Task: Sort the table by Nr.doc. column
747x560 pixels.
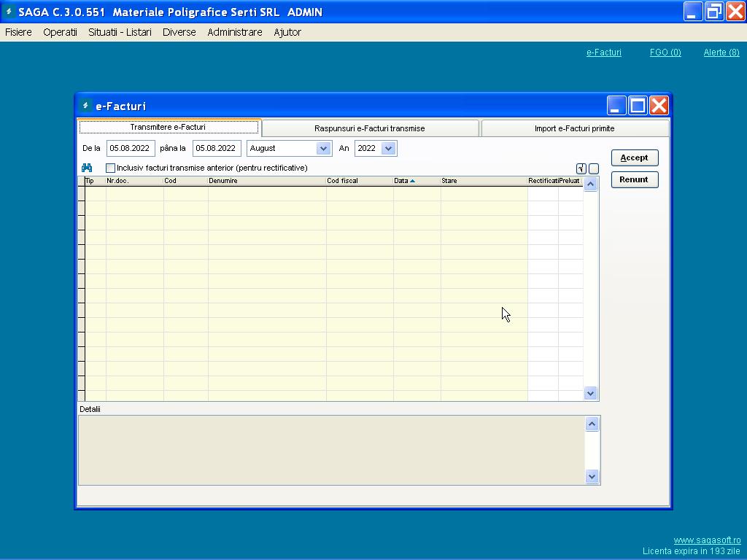Action: (x=134, y=181)
